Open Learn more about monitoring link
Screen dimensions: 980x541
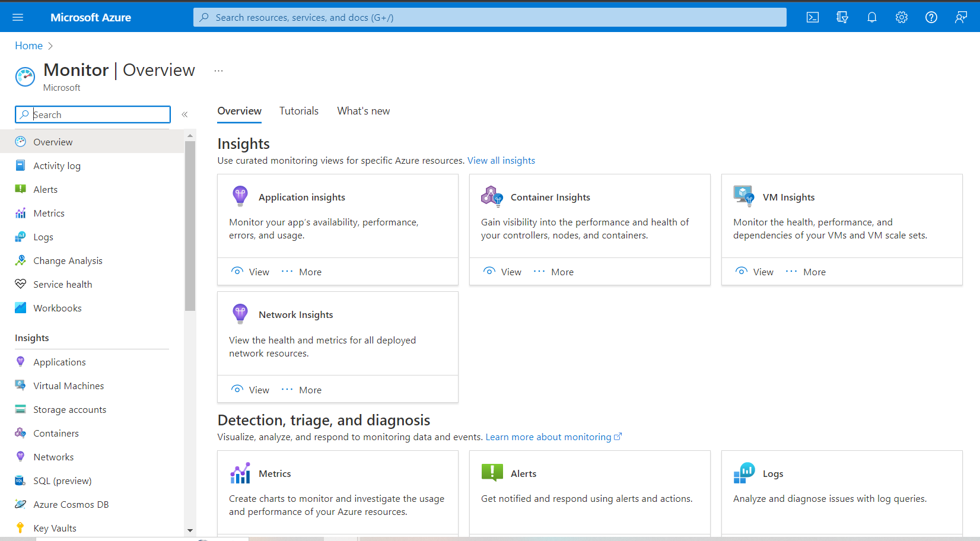click(x=553, y=437)
